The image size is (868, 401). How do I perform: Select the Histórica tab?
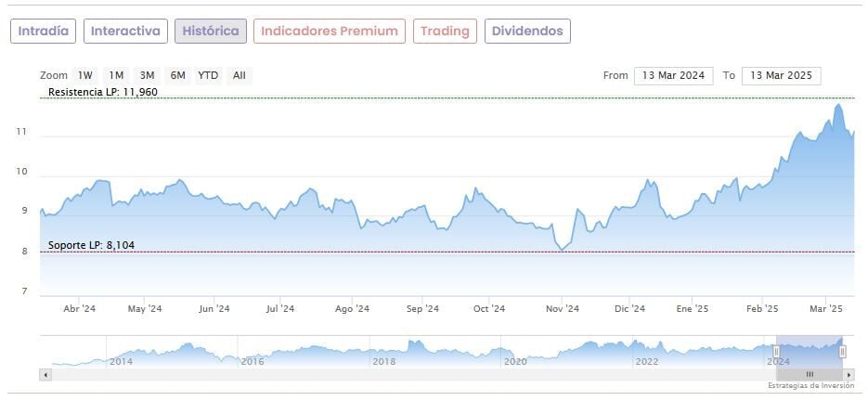coord(211,31)
